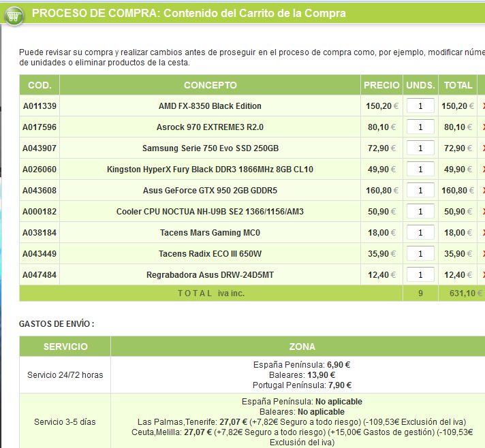The height and width of the screenshot is (448, 485).
Task: Remove Asrock 970 EXTREME3 R2.0 from cart
Action: (484, 127)
